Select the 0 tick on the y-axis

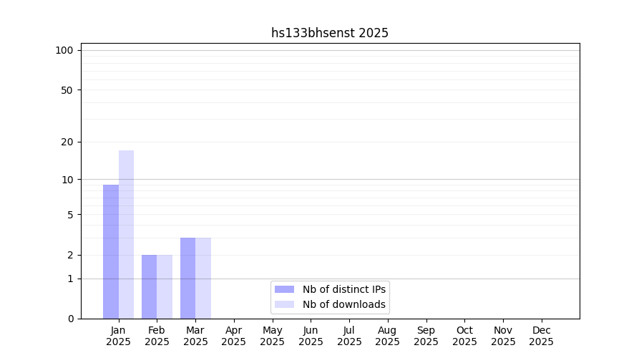(x=70, y=319)
